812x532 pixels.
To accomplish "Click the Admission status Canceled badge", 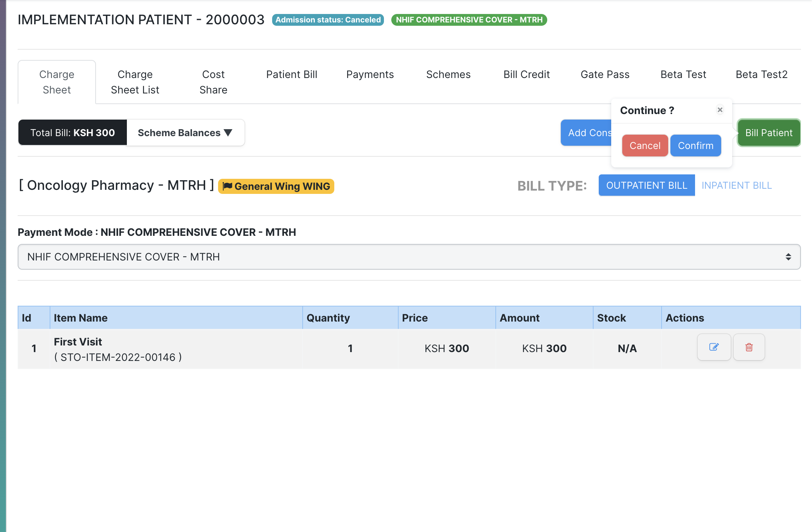I will (328, 20).
